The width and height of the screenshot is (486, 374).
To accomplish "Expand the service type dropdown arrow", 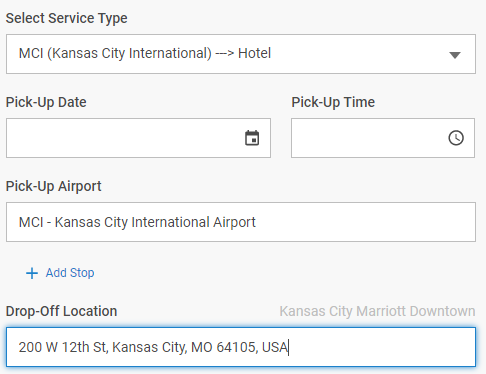I will coord(455,55).
